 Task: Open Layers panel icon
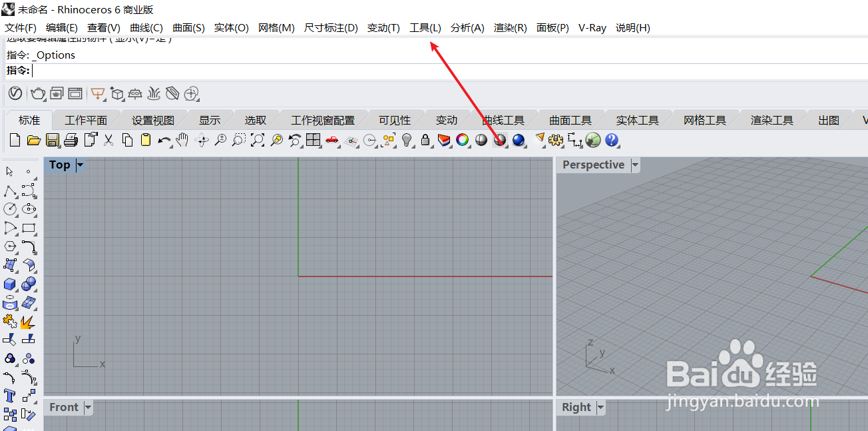pyautogui.click(x=444, y=140)
